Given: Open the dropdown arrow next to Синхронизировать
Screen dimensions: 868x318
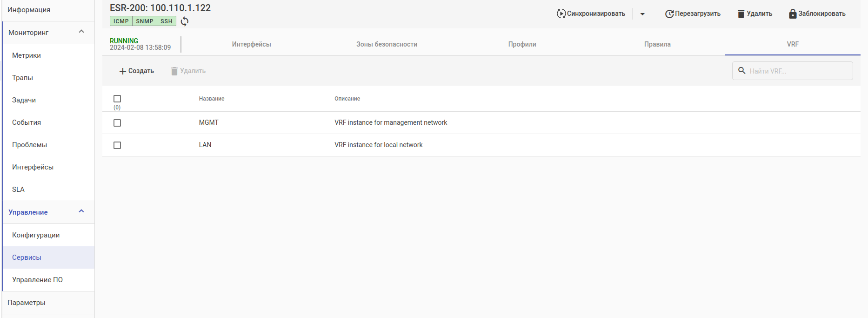Looking at the screenshot, I should [x=642, y=14].
